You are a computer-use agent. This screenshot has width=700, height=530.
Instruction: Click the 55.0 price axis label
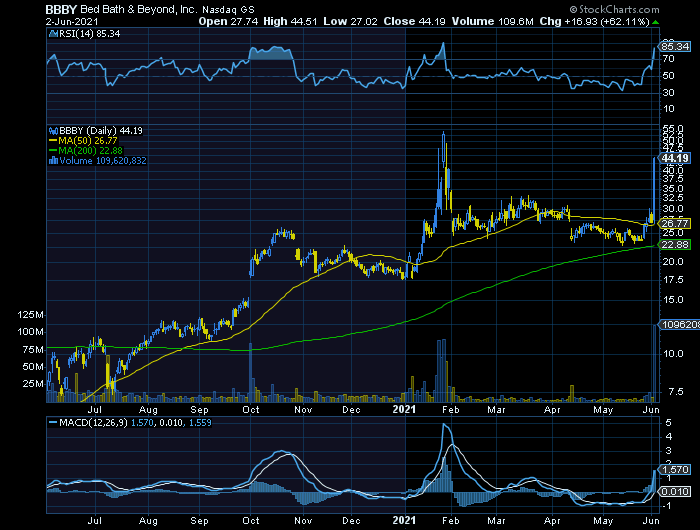click(673, 129)
